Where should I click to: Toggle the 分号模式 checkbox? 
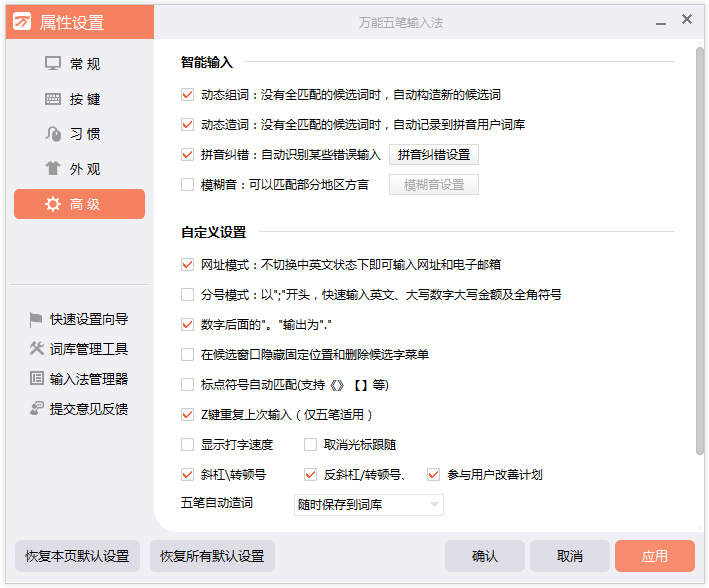coord(187,295)
